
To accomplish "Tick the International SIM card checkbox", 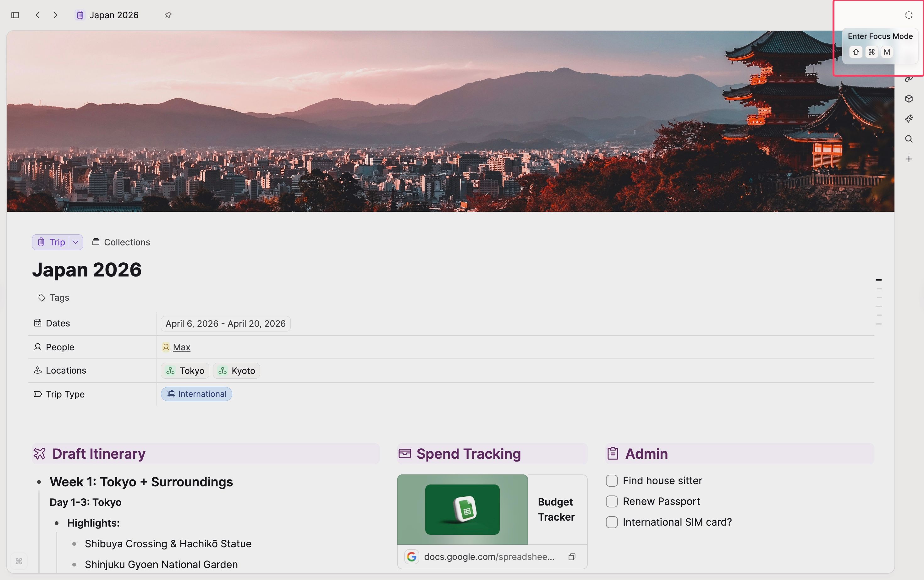I will 612,522.
